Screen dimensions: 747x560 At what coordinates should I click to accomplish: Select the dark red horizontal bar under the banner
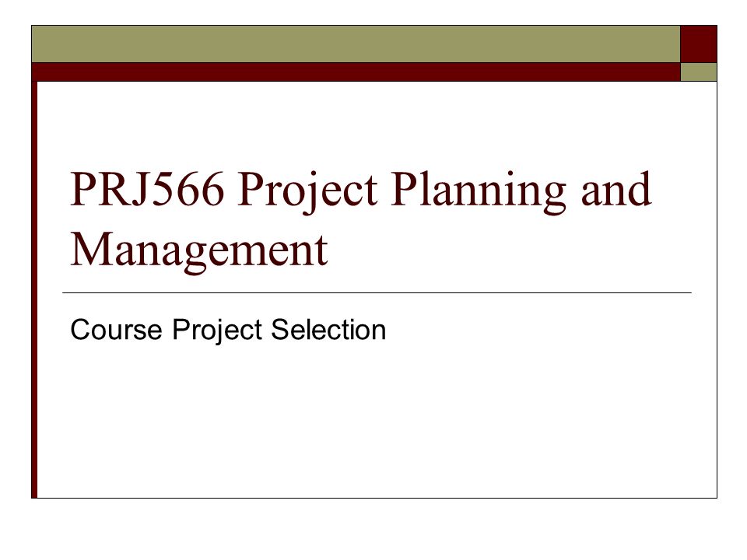click(356, 72)
